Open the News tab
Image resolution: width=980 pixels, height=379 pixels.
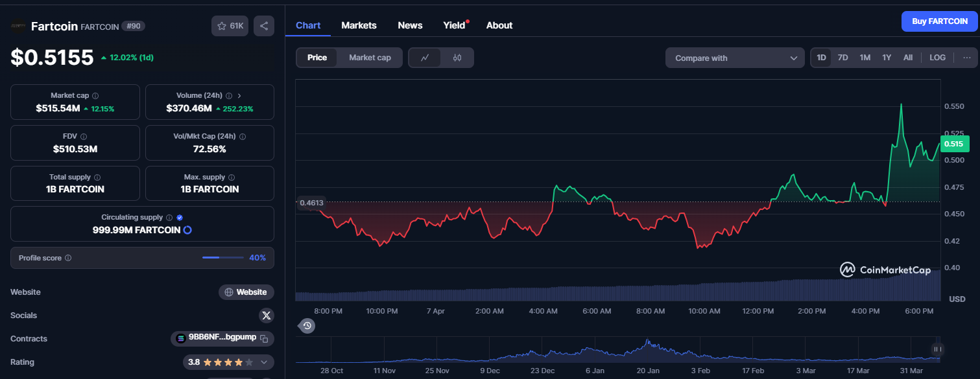[x=410, y=25]
